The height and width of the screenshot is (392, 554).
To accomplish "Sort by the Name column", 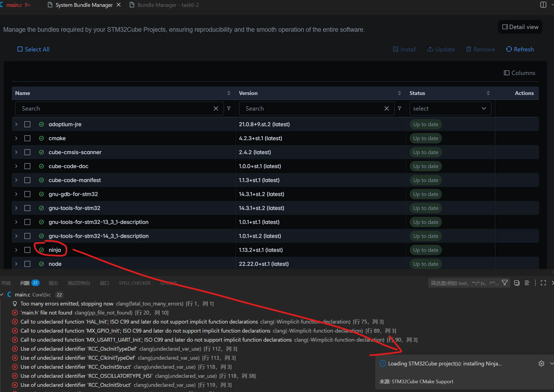I will [x=229, y=93].
